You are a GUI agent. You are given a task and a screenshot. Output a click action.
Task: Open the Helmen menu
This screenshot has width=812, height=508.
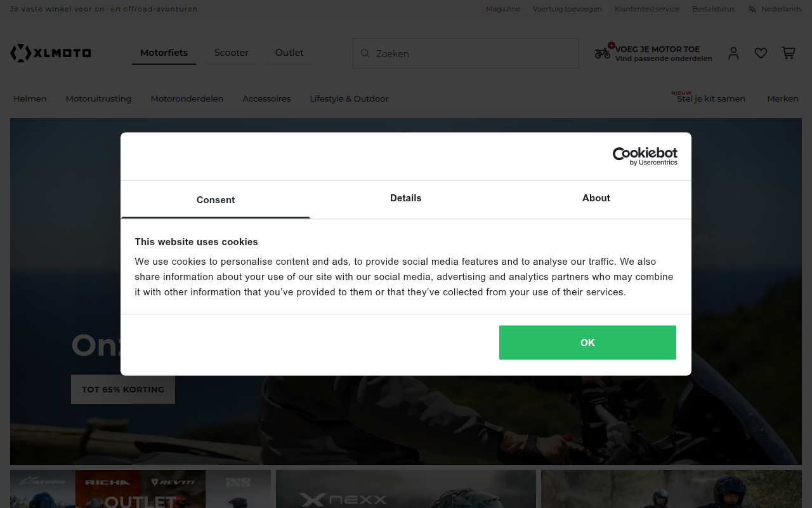pyautogui.click(x=30, y=98)
